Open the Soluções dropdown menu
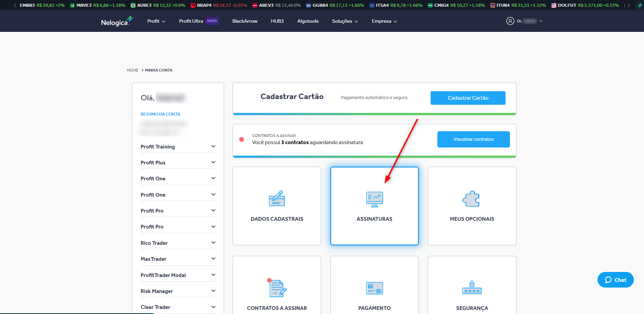The image size is (644, 314). coord(345,21)
